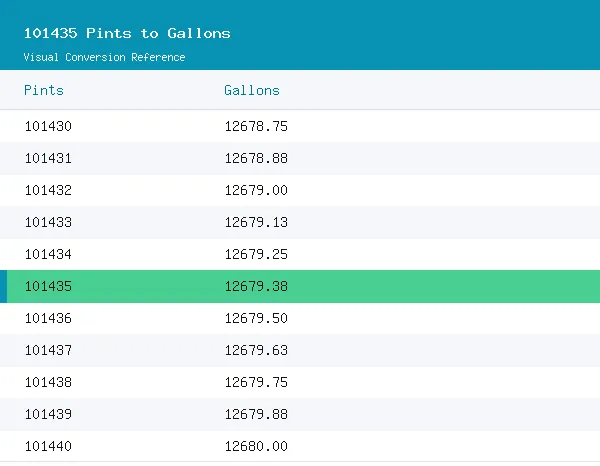Select the value 12679.25
The image size is (600, 466).
click(256, 254)
